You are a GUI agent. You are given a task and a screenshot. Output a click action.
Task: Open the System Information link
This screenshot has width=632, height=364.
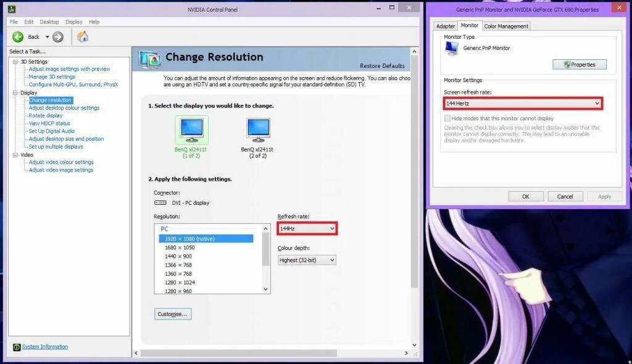(x=44, y=347)
